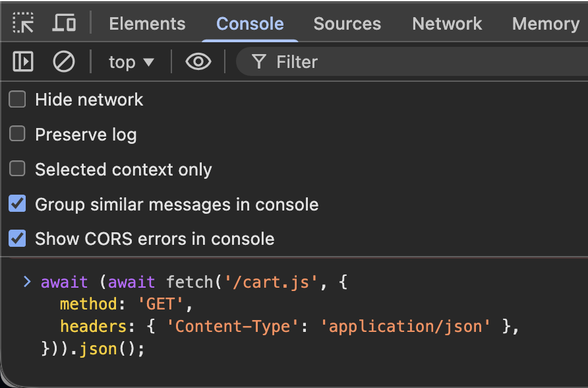
Task: Go to the Network tab
Action: click(447, 24)
